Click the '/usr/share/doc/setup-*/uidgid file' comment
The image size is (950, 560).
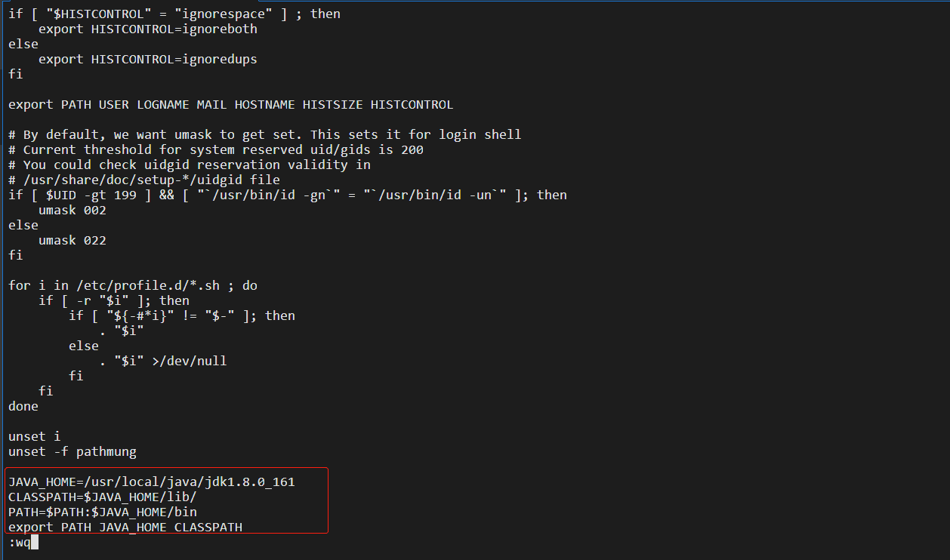tap(144, 180)
